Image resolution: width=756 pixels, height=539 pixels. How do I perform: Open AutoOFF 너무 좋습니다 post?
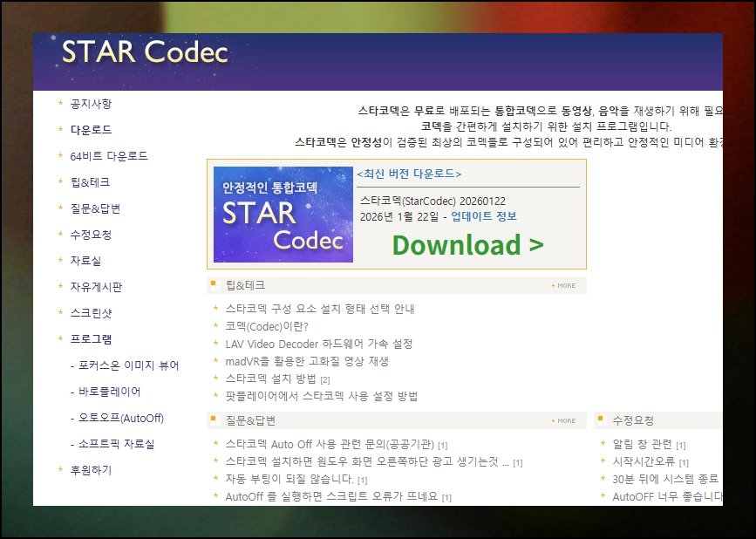pos(667,496)
